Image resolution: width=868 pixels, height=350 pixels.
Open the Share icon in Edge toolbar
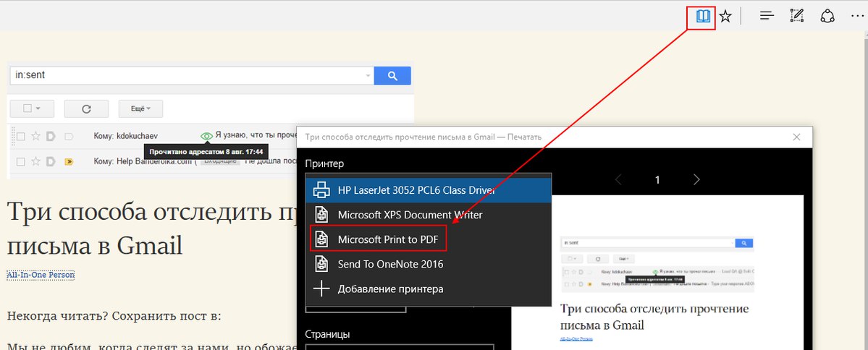point(827,17)
